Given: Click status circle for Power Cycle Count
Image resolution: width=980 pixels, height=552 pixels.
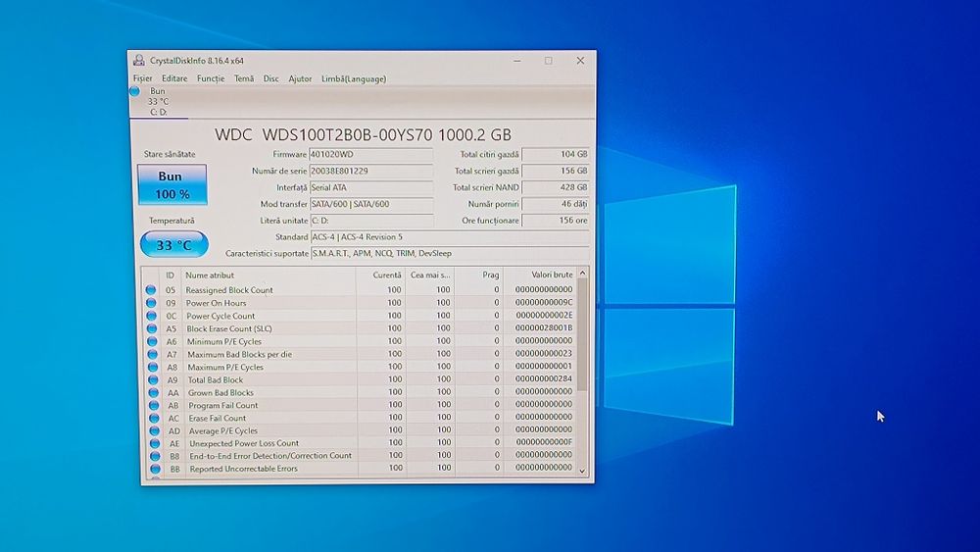Looking at the screenshot, I should (x=151, y=316).
